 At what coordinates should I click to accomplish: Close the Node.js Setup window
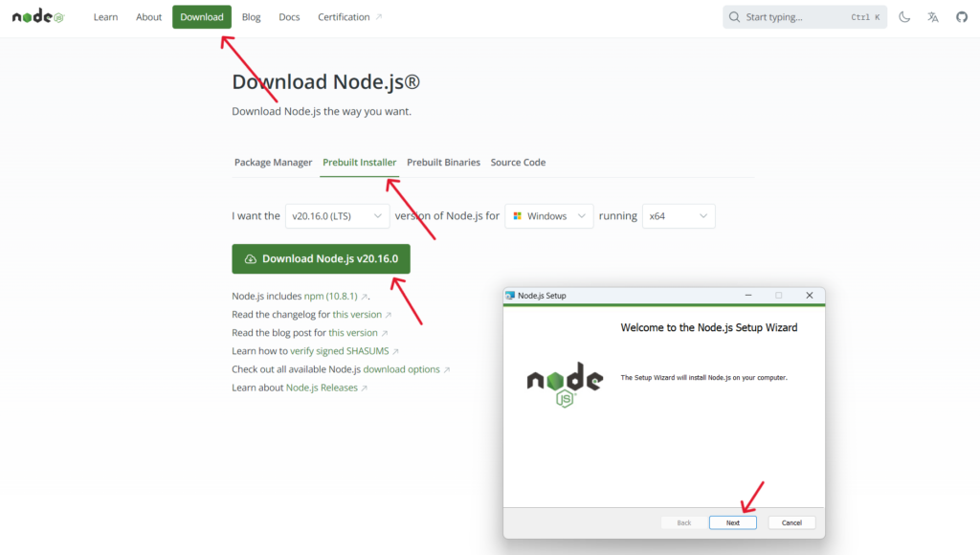(x=810, y=295)
